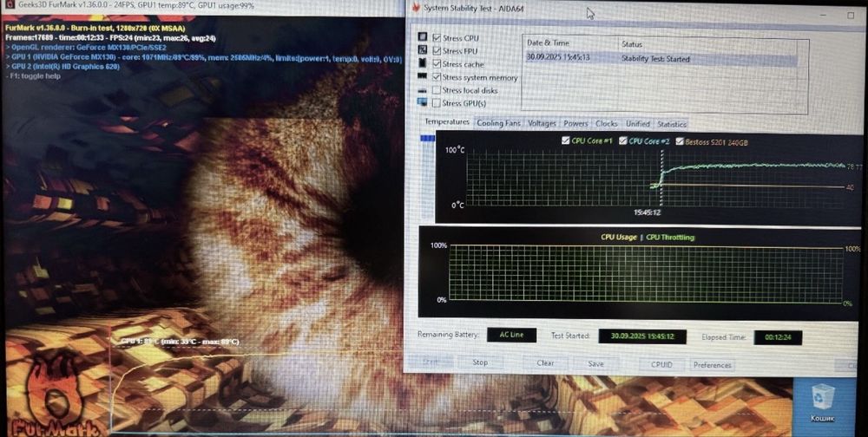This screenshot has width=868, height=437.
Task: Select the Unified tab
Action: pyautogui.click(x=638, y=124)
